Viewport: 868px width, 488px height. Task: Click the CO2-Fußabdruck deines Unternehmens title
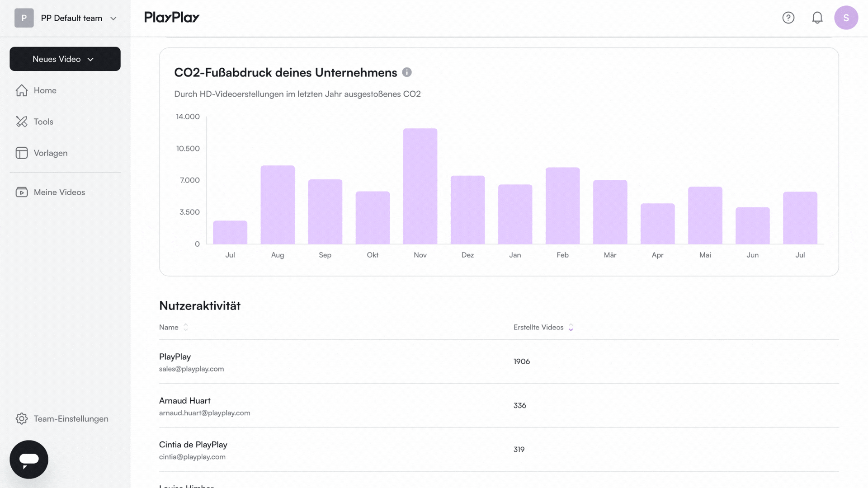[x=286, y=72]
